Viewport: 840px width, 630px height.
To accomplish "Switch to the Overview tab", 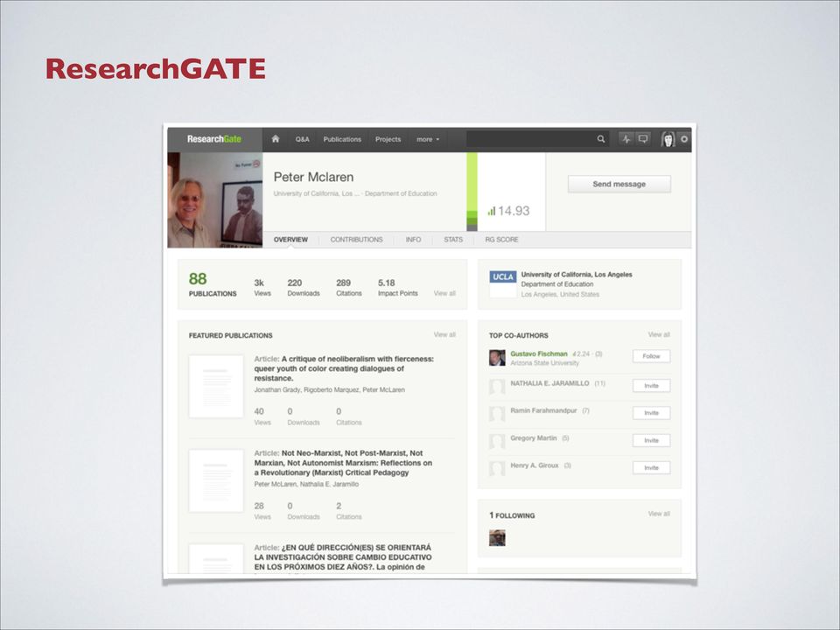I will tap(290, 240).
